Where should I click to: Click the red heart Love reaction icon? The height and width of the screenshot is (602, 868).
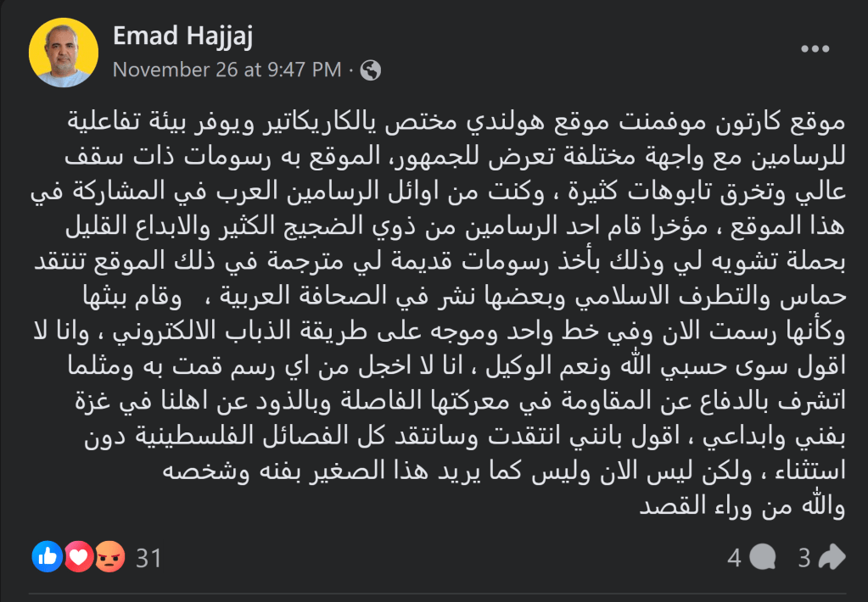pyautogui.click(x=79, y=556)
